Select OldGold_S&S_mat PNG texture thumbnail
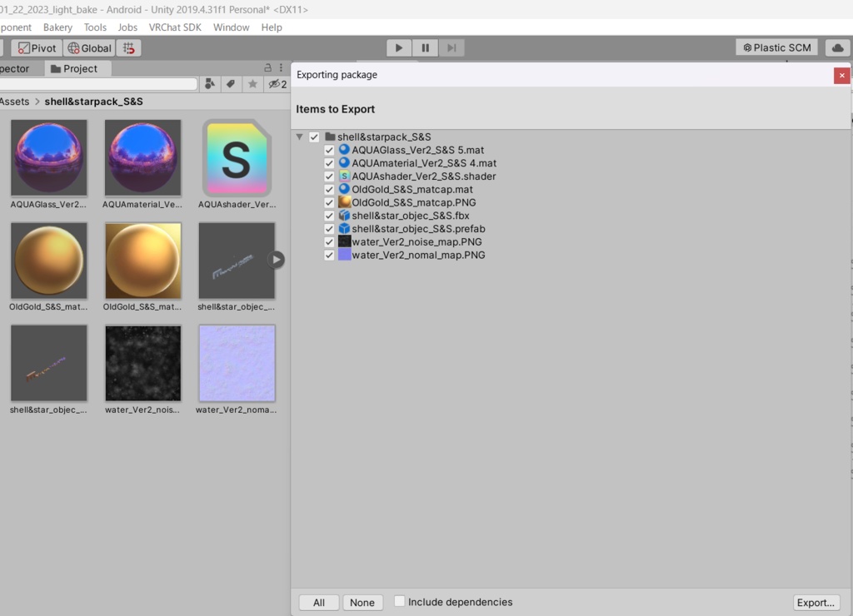 tap(142, 261)
